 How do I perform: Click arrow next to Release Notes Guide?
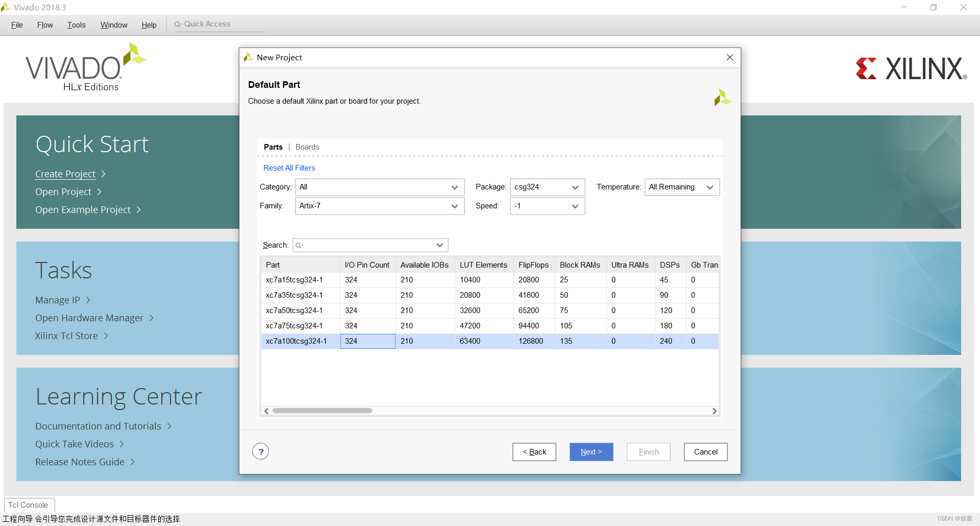[133, 462]
